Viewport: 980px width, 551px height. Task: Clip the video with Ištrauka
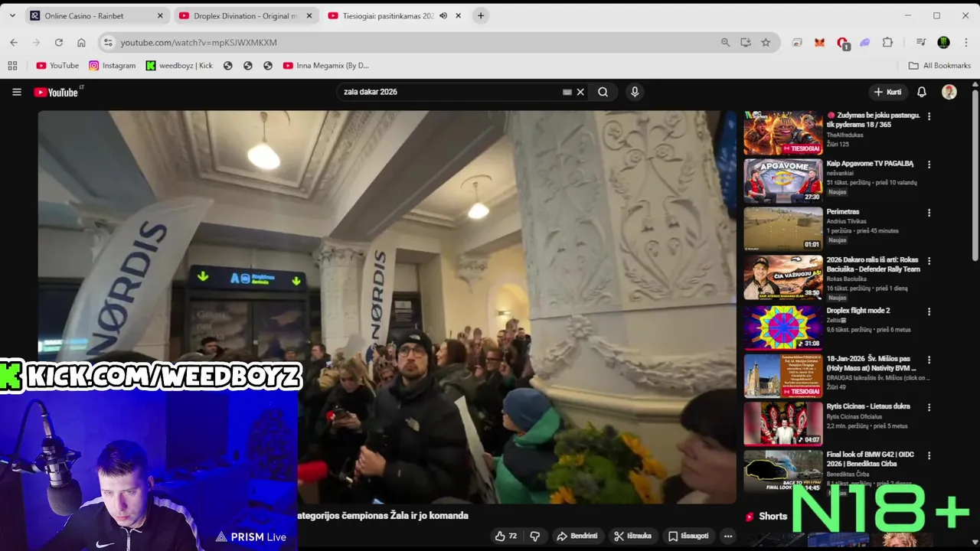[x=633, y=536]
